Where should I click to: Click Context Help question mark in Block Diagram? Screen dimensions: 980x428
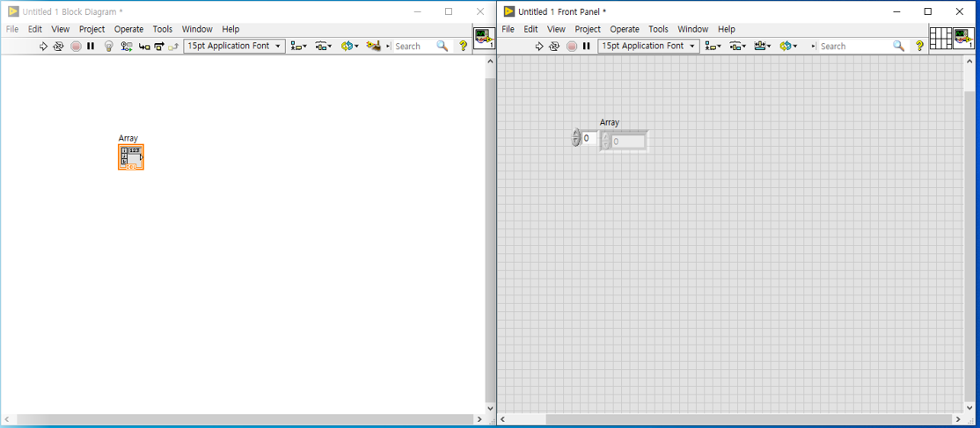coord(463,47)
